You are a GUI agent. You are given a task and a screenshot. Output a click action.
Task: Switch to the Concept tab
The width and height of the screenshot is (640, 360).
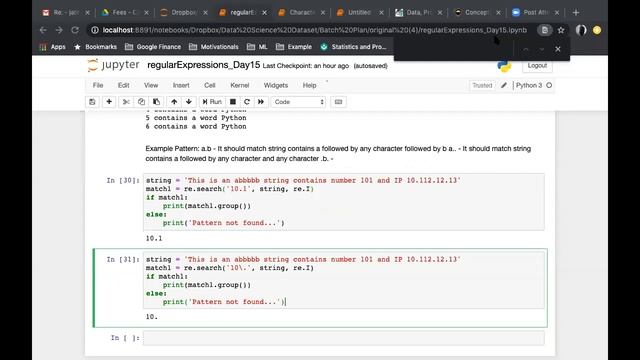pyautogui.click(x=476, y=13)
